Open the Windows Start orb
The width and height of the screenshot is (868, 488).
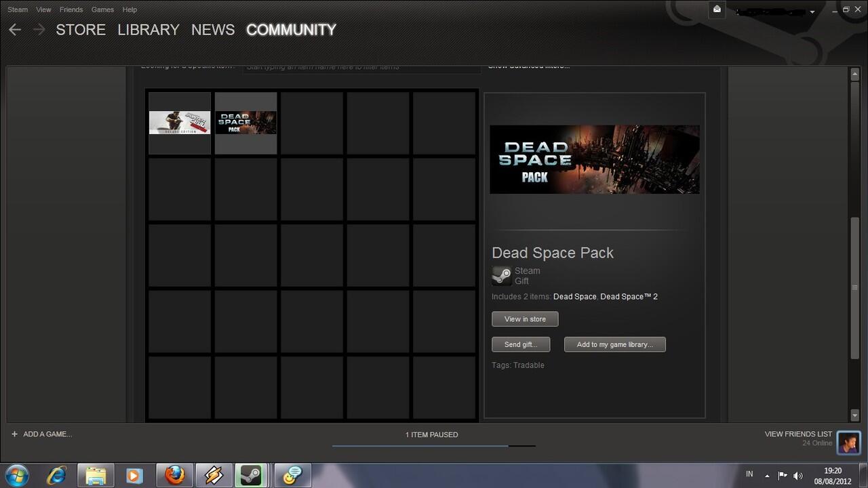tap(17, 475)
